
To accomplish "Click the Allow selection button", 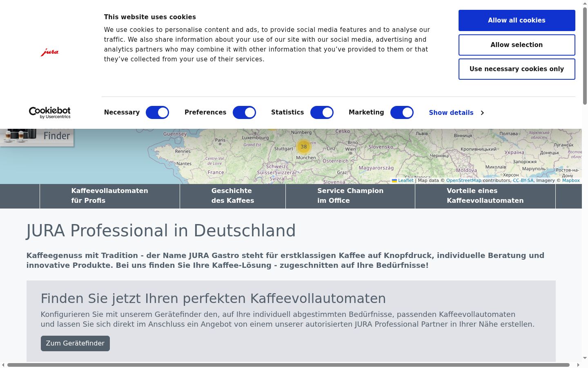I will coord(517,45).
